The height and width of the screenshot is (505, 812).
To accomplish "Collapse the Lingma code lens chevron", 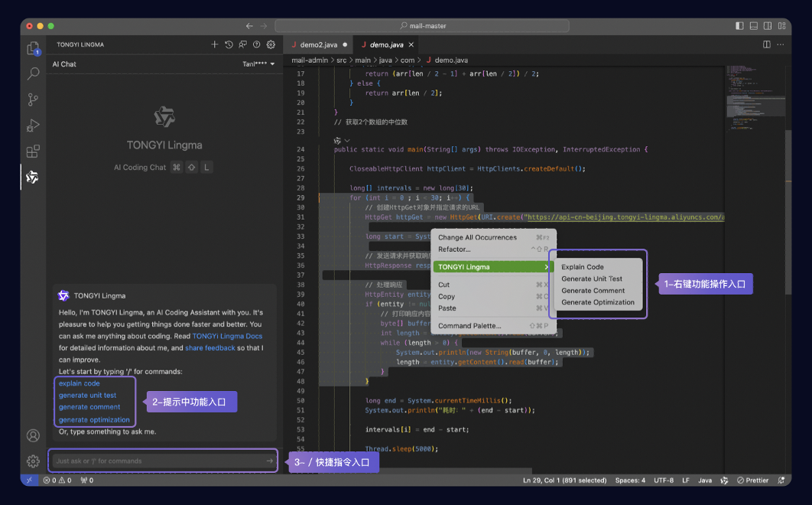I will pos(347,141).
